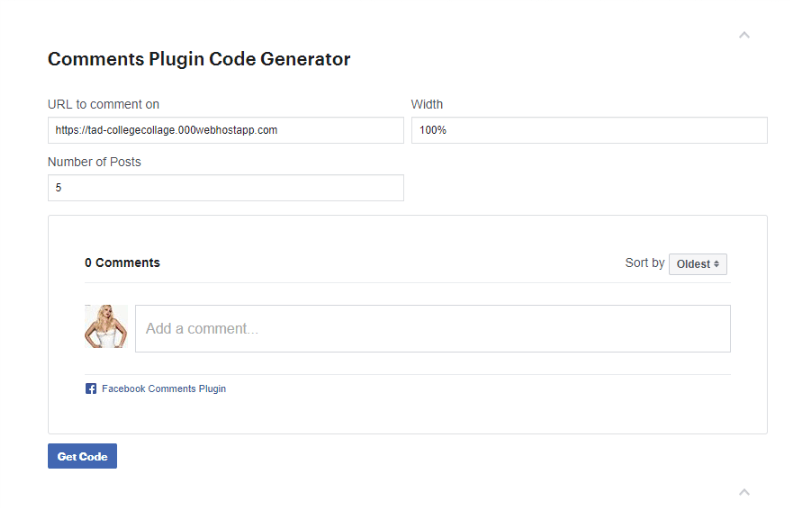Click the Number of Posts label
The width and height of the screenshot is (790, 508).
tap(94, 162)
